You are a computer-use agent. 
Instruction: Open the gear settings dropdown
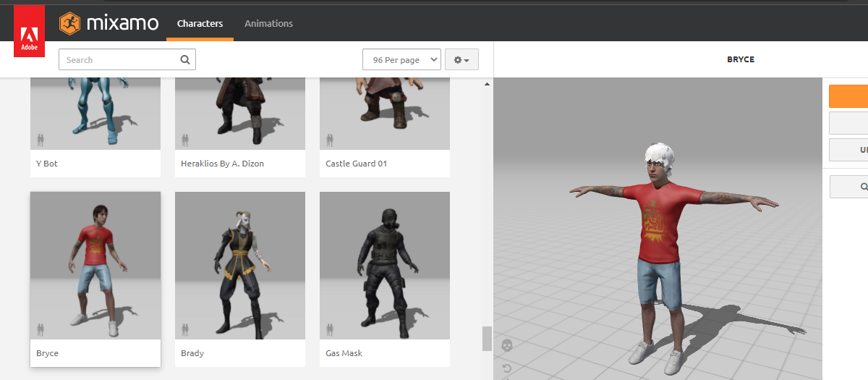coord(461,59)
